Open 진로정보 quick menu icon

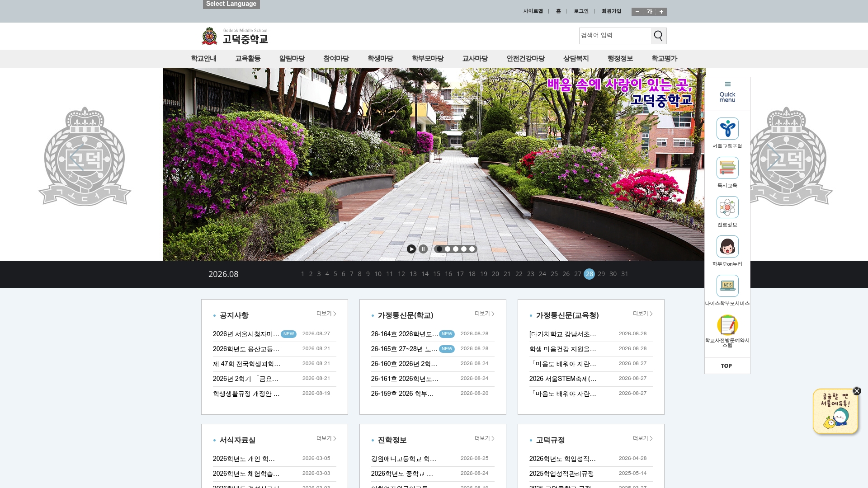tap(727, 207)
